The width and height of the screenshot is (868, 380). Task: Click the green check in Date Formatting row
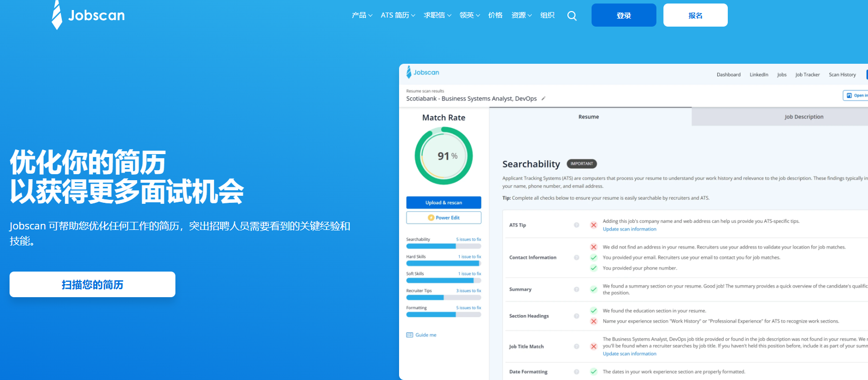pos(594,372)
